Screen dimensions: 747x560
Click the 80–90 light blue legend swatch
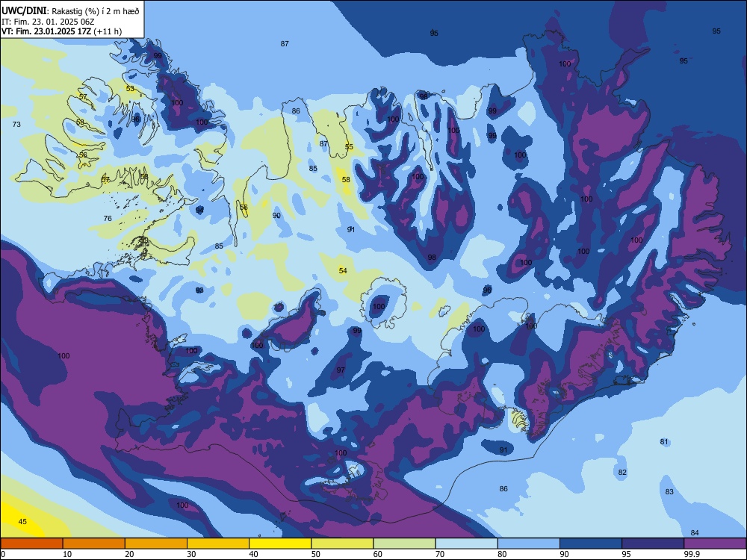pos(529,544)
